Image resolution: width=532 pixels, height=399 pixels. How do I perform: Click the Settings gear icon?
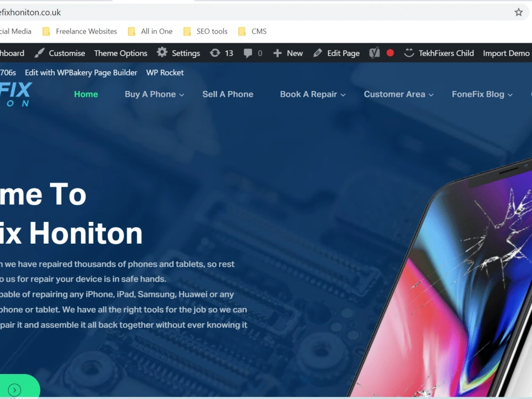pyautogui.click(x=162, y=53)
